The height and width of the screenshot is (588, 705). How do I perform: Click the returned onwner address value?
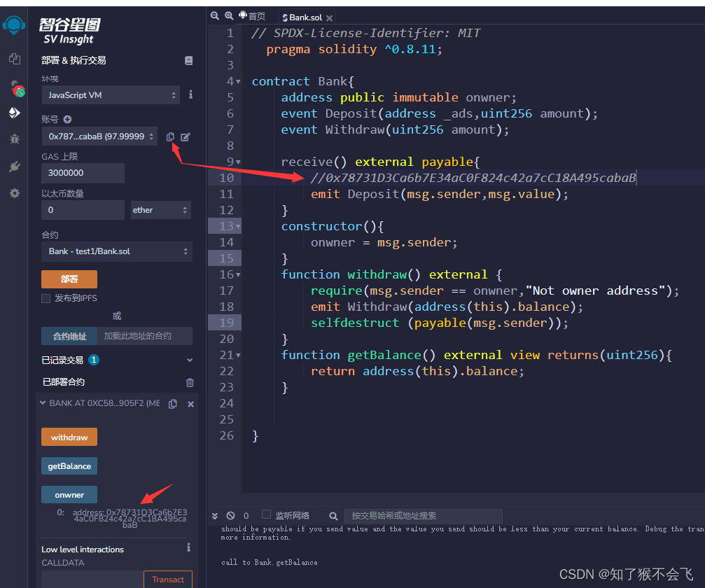pos(130,518)
